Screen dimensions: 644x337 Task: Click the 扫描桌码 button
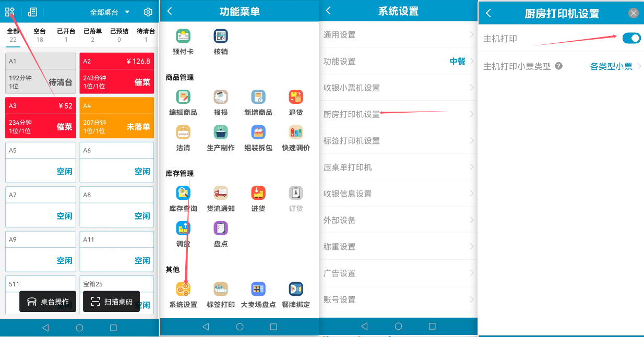tap(111, 302)
